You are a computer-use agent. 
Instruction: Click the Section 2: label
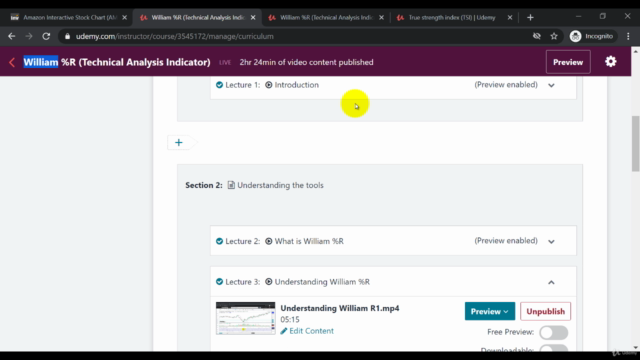(x=204, y=185)
